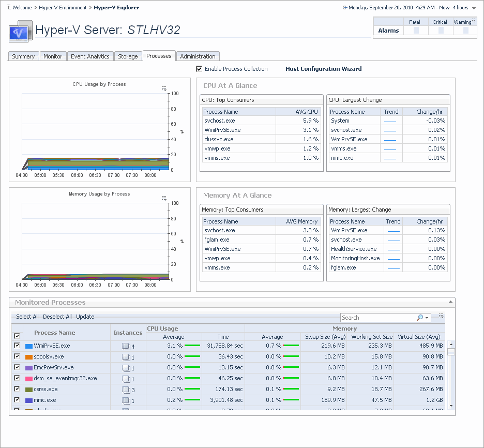Open instances icon for WmiPrvSE.exe
This screenshot has height=448, width=484.
pyautogui.click(x=126, y=346)
